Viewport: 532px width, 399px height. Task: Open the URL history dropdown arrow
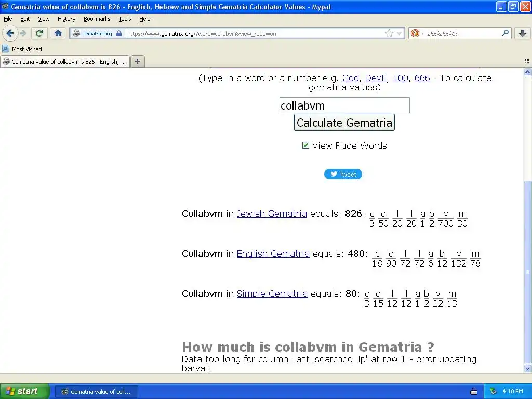pyautogui.click(x=400, y=33)
